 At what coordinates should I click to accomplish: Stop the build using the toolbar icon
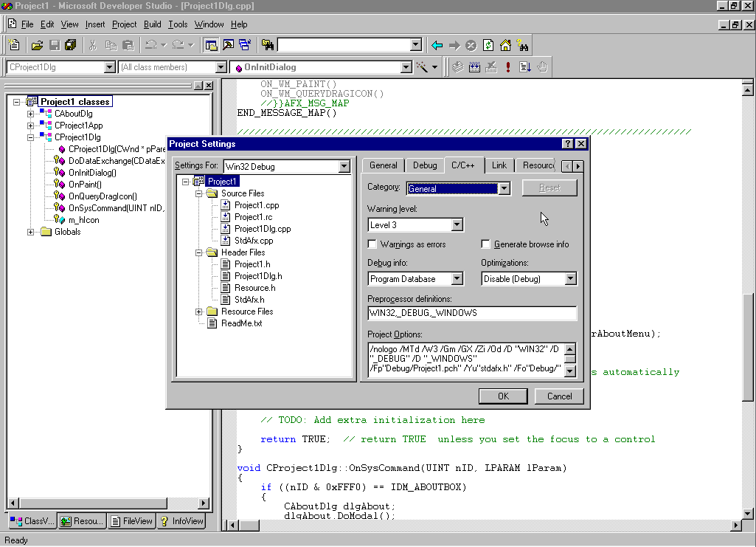pyautogui.click(x=490, y=67)
